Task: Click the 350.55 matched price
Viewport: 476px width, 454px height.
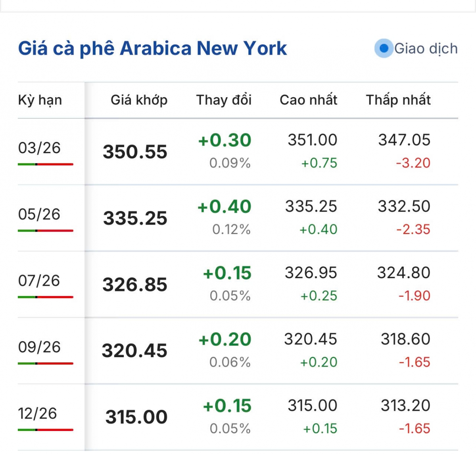Action: tap(135, 152)
